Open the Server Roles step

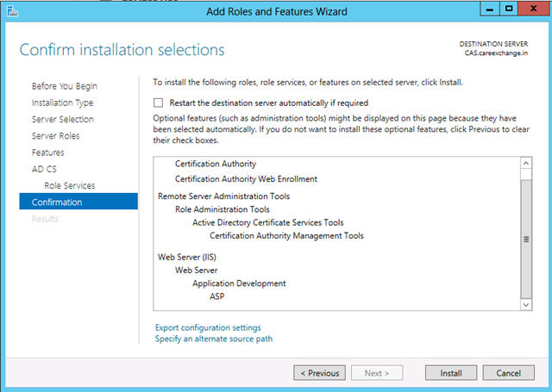(55, 136)
